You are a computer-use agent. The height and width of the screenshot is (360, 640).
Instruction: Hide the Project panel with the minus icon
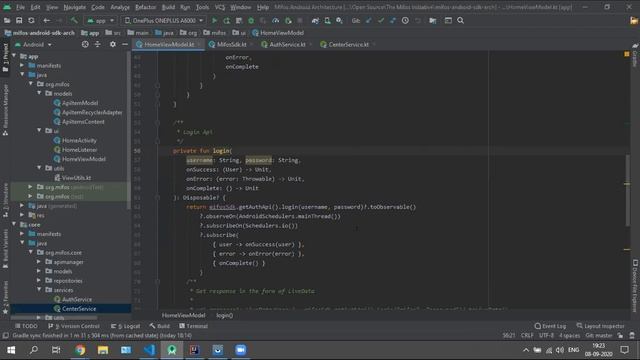[x=125, y=44]
